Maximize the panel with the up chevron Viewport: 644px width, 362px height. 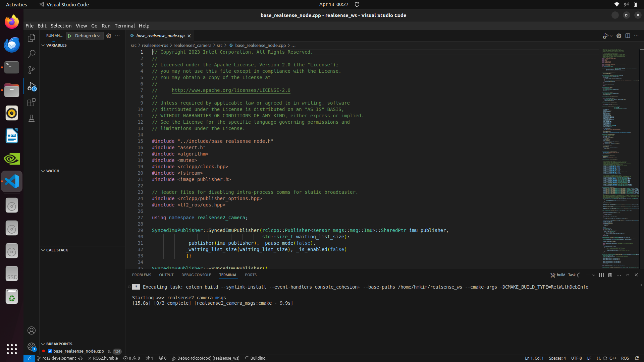pyautogui.click(x=628, y=275)
